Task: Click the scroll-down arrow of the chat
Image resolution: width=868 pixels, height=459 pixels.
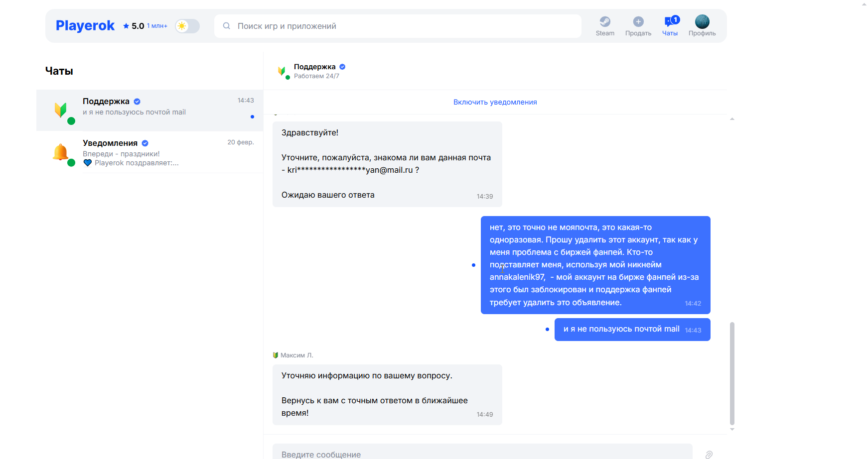Action: coord(732,429)
